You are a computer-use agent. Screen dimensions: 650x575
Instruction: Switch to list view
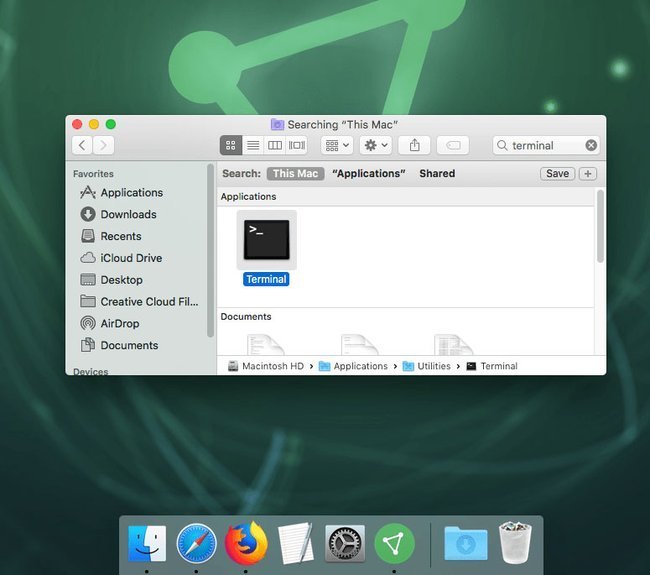pyautogui.click(x=253, y=145)
